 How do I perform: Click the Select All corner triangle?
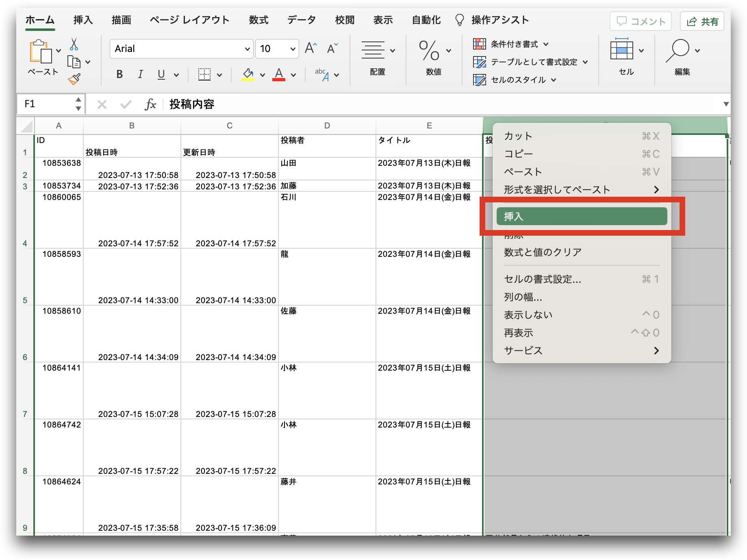coord(26,127)
